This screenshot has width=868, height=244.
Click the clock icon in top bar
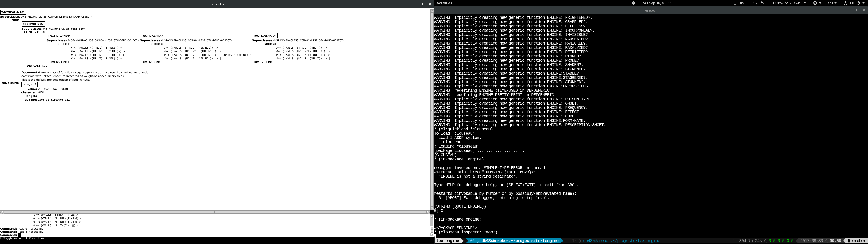[x=633, y=3]
